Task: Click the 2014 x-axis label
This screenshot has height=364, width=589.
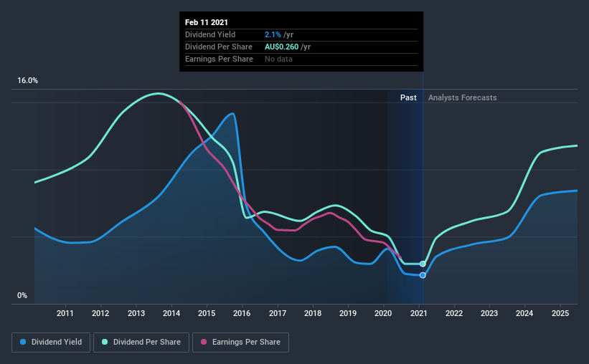Action: (171, 313)
